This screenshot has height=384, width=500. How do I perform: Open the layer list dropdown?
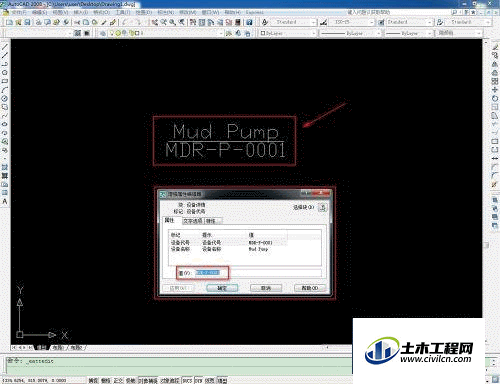point(221,33)
